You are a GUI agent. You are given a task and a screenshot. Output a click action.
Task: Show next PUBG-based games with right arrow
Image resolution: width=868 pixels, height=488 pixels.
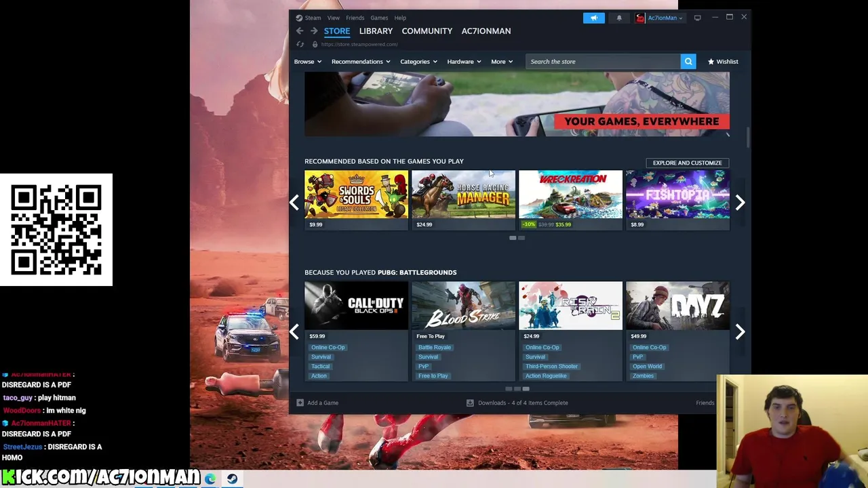click(740, 331)
